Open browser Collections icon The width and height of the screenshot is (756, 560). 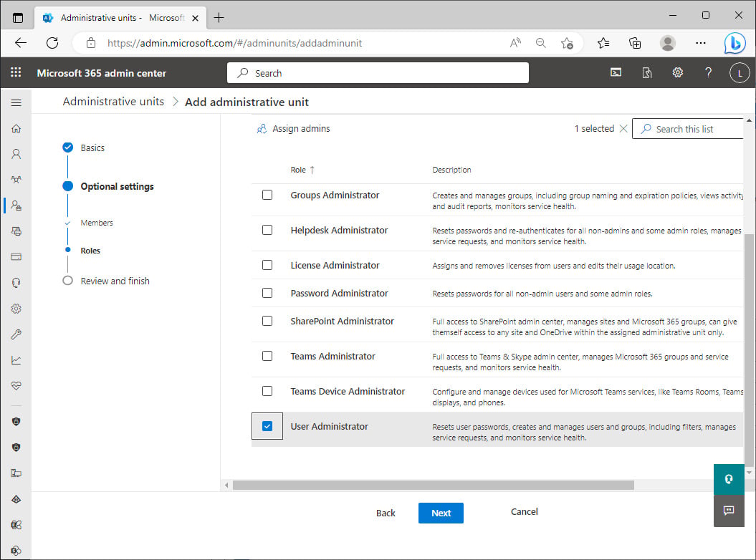(x=635, y=43)
